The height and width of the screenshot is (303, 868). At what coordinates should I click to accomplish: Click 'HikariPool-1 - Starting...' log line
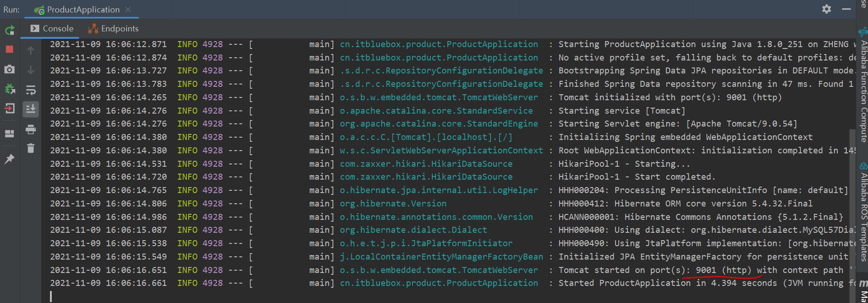[624, 164]
